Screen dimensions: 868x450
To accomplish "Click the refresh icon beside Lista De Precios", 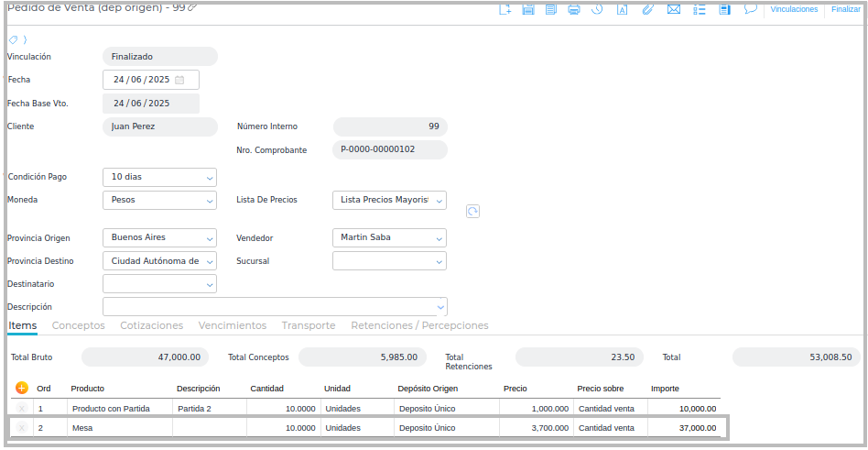I will click(x=472, y=212).
